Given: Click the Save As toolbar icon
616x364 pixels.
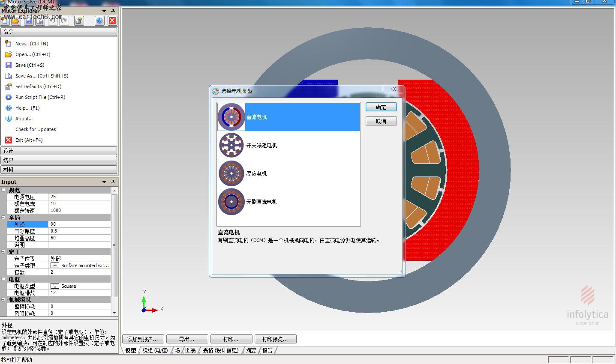Looking at the screenshot, I should [40, 20].
